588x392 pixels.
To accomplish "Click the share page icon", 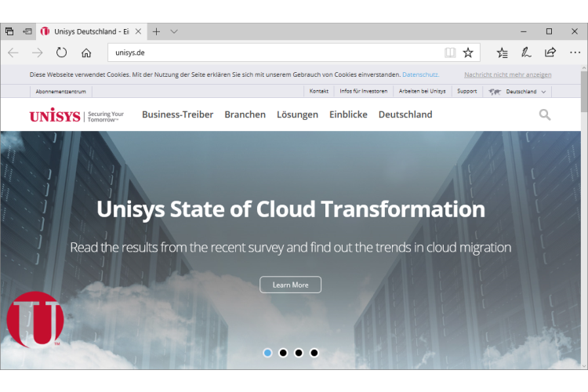I will click(x=550, y=53).
